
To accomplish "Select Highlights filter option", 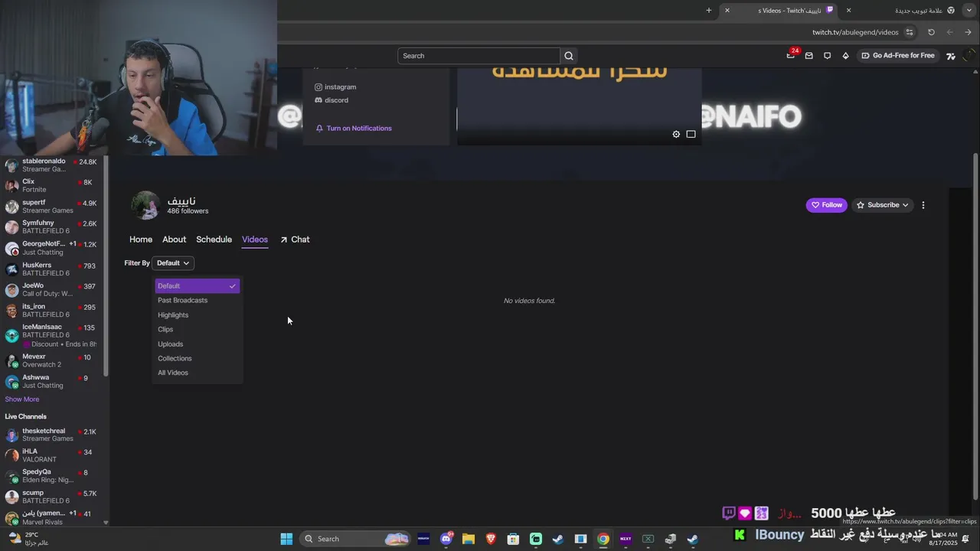I will pos(198,315).
